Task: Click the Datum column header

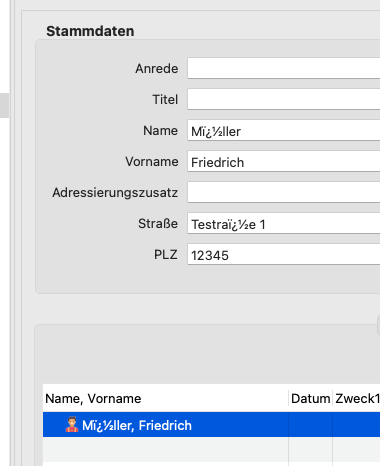Action: point(310,398)
